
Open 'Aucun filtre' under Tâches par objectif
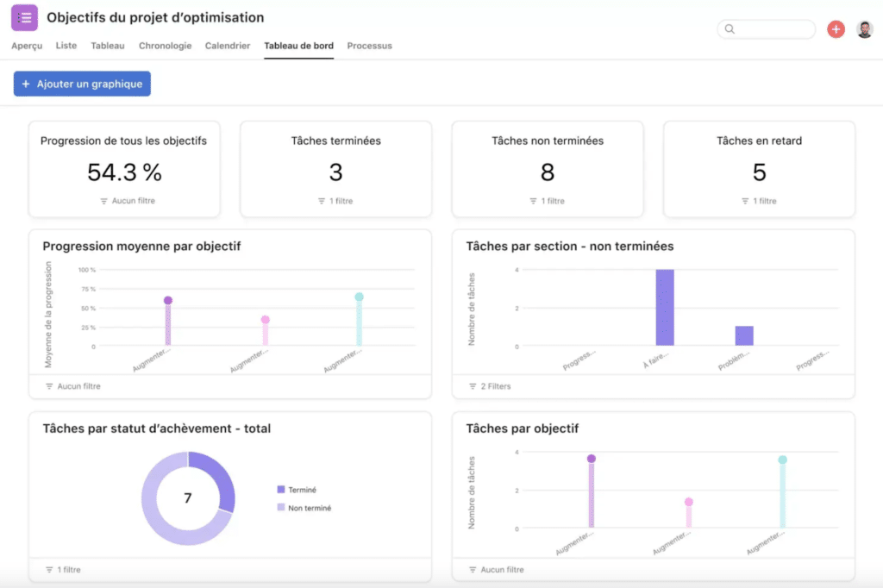coord(496,570)
